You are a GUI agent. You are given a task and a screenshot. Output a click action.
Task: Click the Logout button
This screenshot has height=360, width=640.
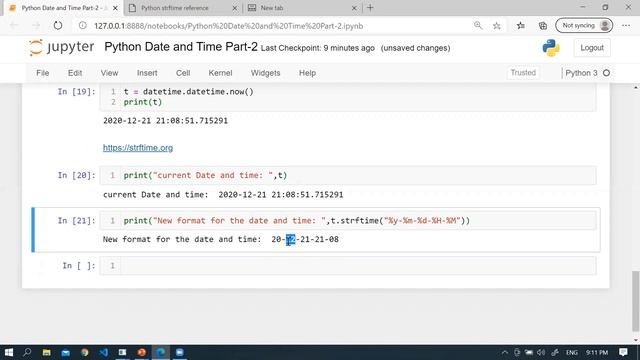click(592, 48)
